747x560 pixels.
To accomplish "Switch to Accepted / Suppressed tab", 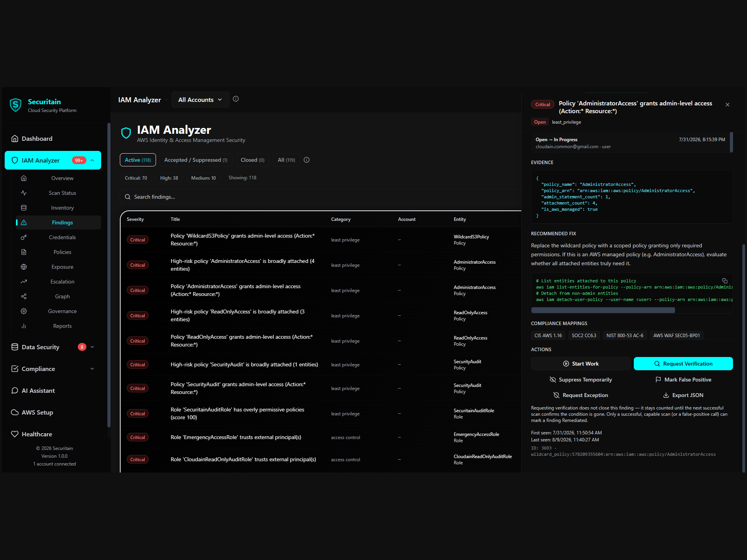I will [x=196, y=160].
